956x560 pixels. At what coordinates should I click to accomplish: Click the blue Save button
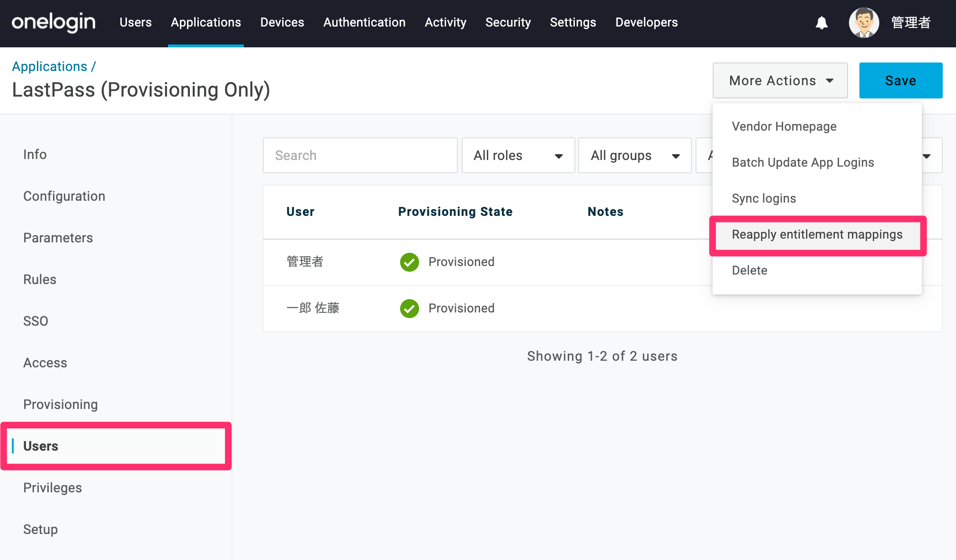point(901,80)
